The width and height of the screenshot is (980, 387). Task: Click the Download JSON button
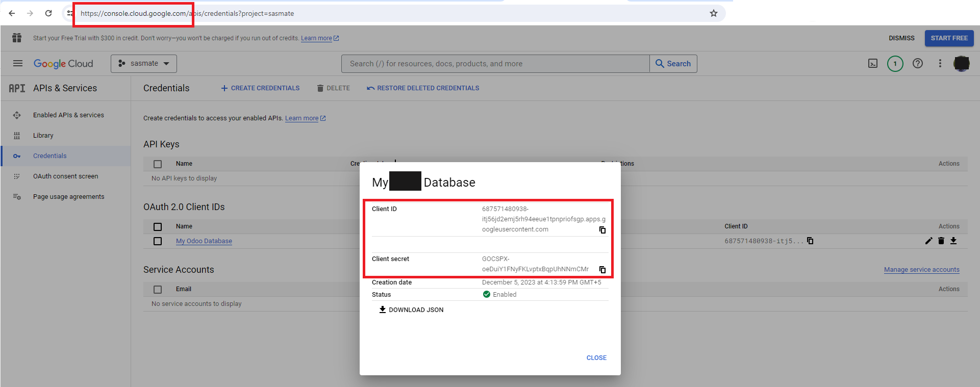411,310
